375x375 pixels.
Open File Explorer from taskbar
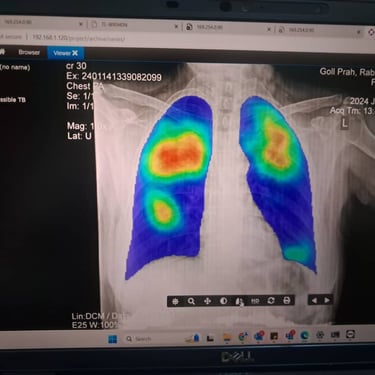227,338
